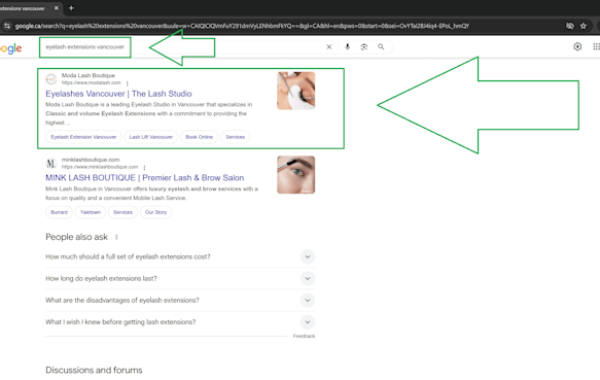Click the minklashboutique.com site favicon
This screenshot has width=600, height=380.
[x=51, y=163]
